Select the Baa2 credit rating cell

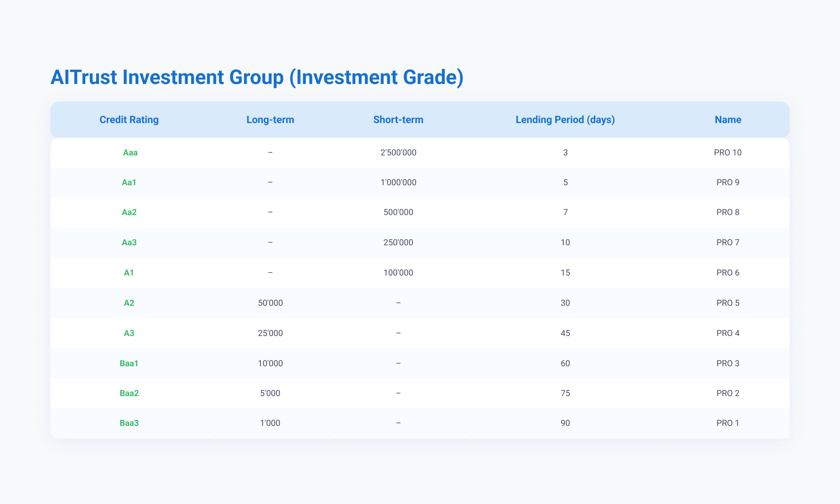click(129, 393)
